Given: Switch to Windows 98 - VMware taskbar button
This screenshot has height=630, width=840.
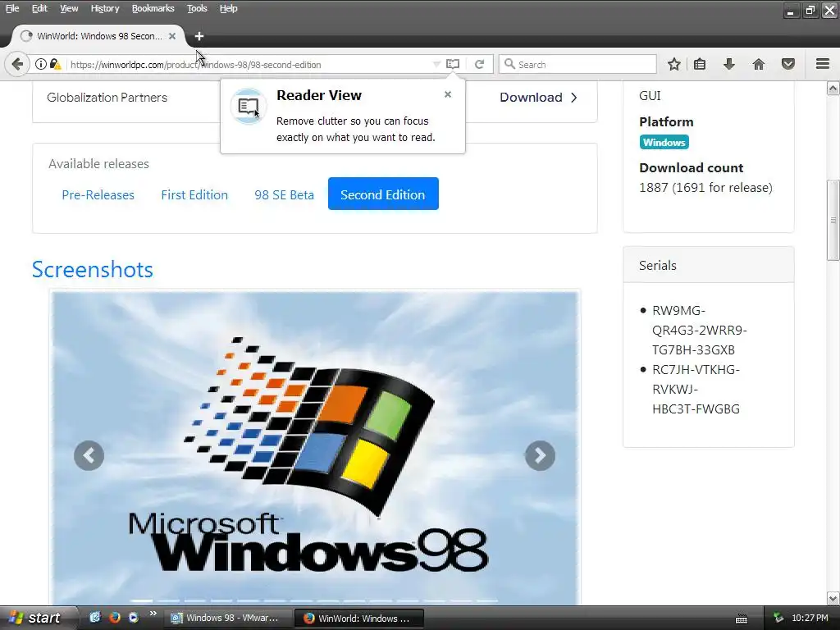Looking at the screenshot, I should click(x=229, y=619).
